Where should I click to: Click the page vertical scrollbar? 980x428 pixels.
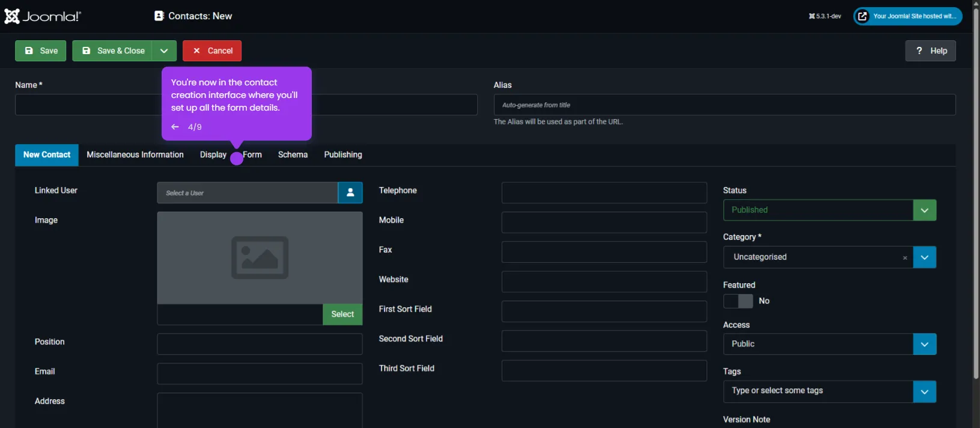click(976, 192)
